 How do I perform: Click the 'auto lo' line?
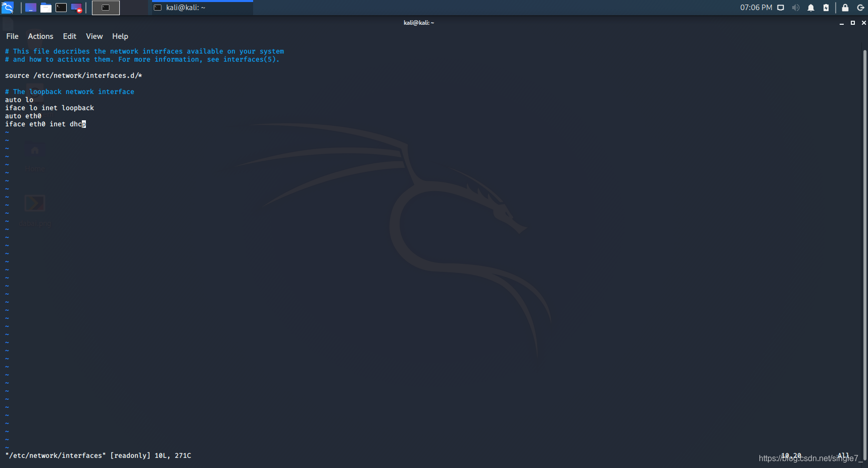pos(19,100)
